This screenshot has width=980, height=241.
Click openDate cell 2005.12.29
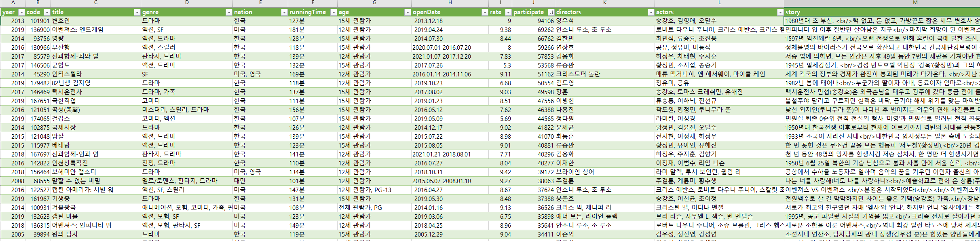[450, 234]
